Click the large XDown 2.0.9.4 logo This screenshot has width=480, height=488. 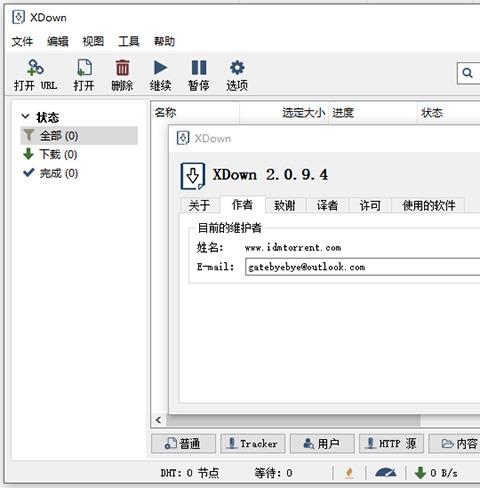tap(193, 176)
